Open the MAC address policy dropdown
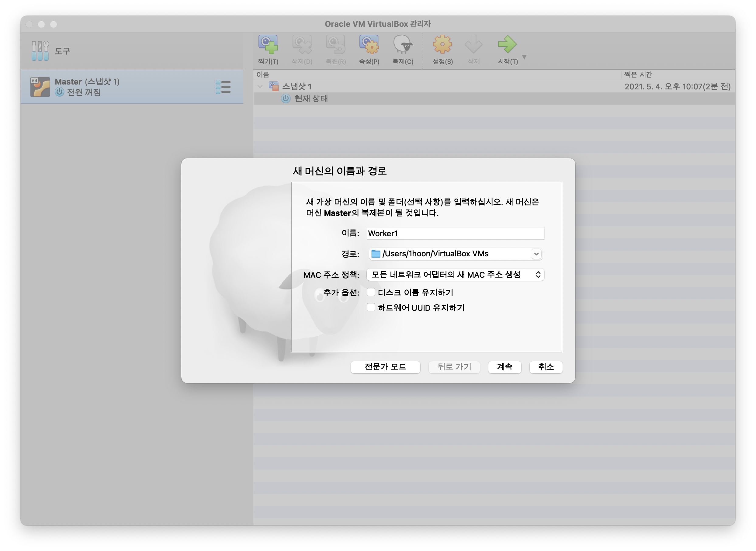The height and width of the screenshot is (551, 756). (x=455, y=275)
